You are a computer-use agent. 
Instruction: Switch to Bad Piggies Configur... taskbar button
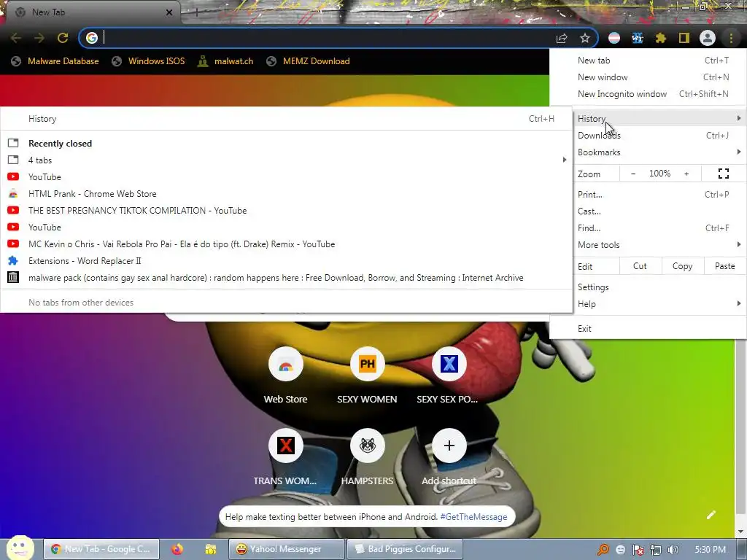pyautogui.click(x=405, y=549)
